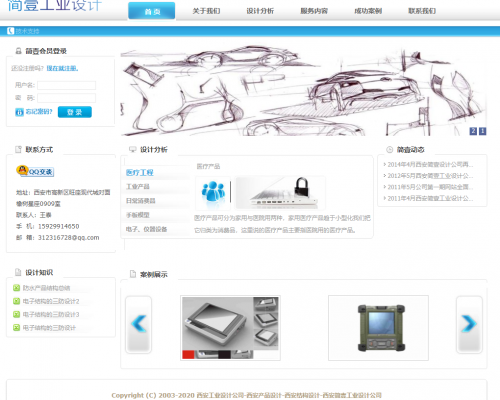Click the monitor icon beside 设计分析
Viewport: 500px width, 400px height.
click(133, 149)
